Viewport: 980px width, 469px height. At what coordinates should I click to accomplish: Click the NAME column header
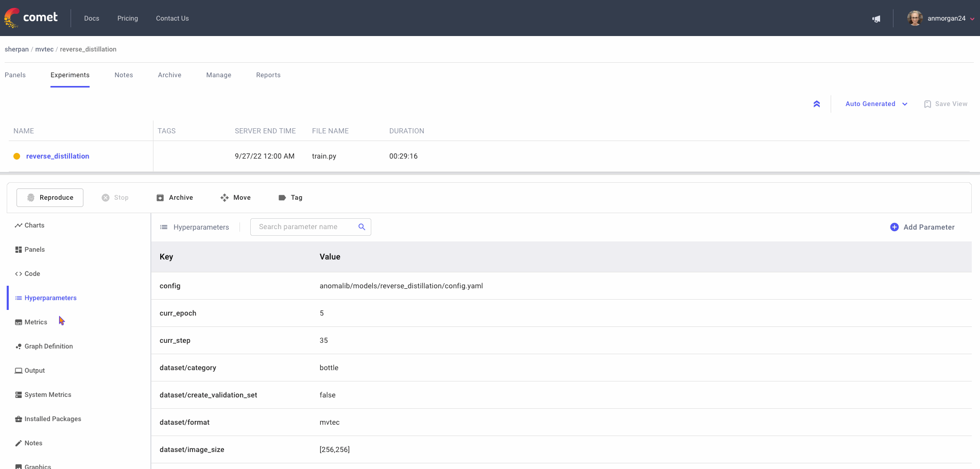pos(24,131)
